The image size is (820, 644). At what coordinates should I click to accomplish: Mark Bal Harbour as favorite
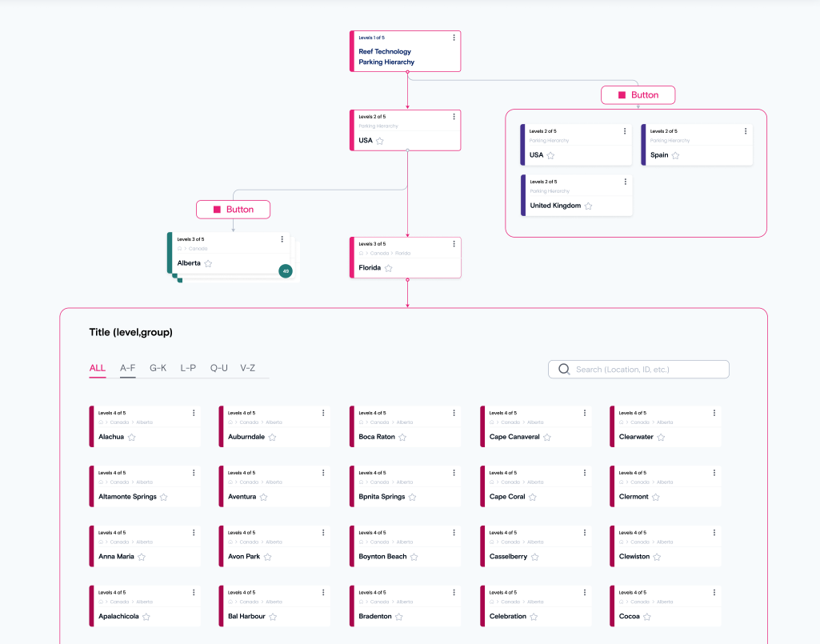click(x=273, y=617)
